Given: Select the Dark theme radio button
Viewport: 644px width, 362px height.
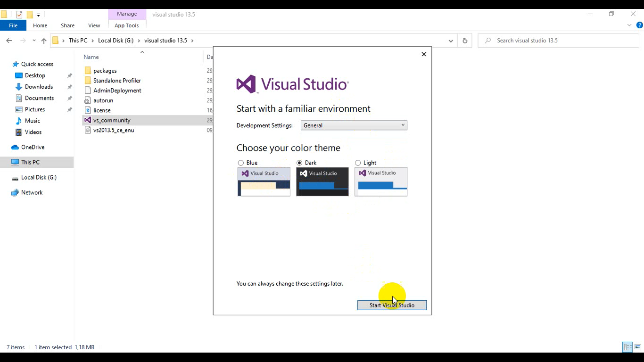Looking at the screenshot, I should 299,163.
